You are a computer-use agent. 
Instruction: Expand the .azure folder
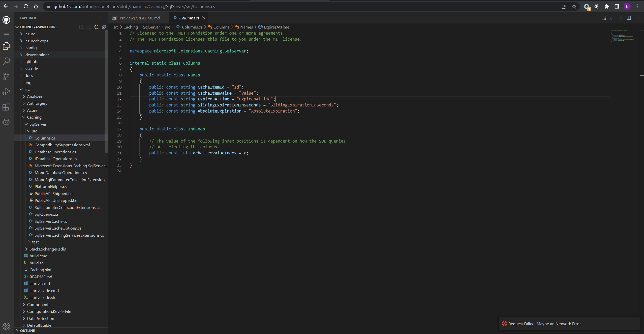pyautogui.click(x=61, y=34)
